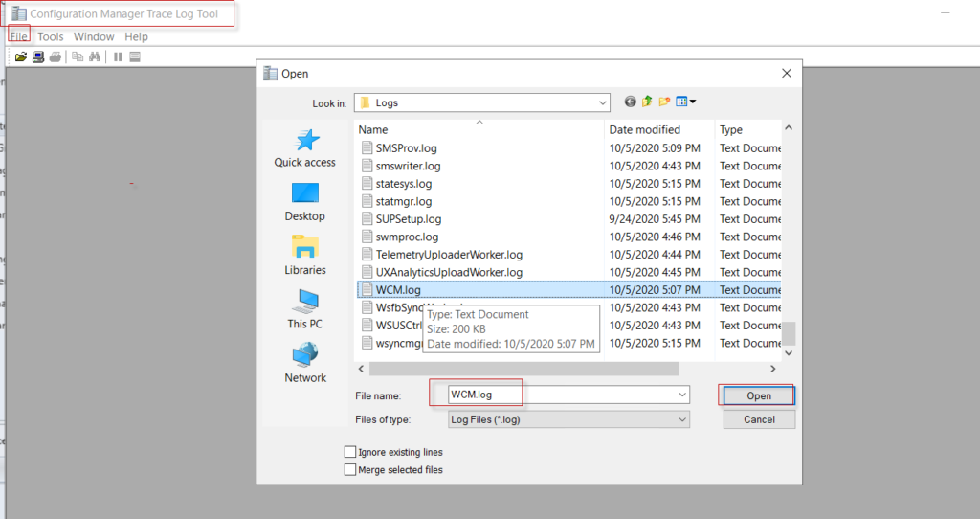The height and width of the screenshot is (519, 980).
Task: Click in the File name input field
Action: (x=561, y=395)
